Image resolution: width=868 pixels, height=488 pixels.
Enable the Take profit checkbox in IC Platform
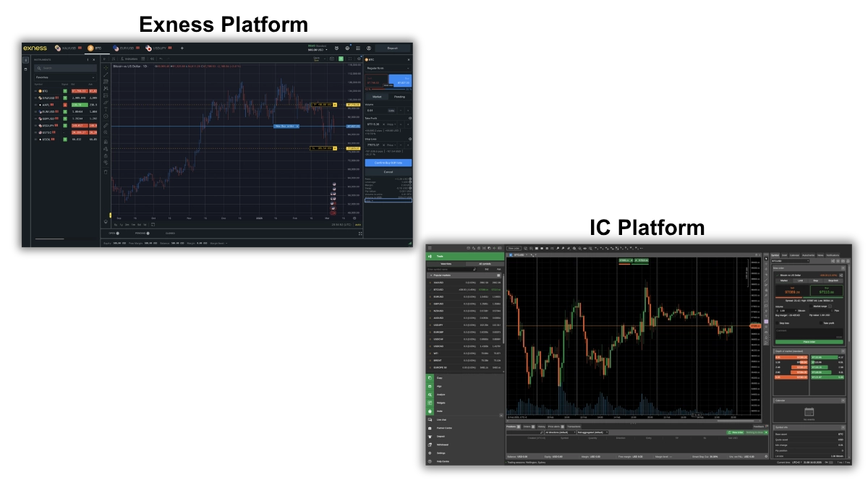click(x=820, y=323)
